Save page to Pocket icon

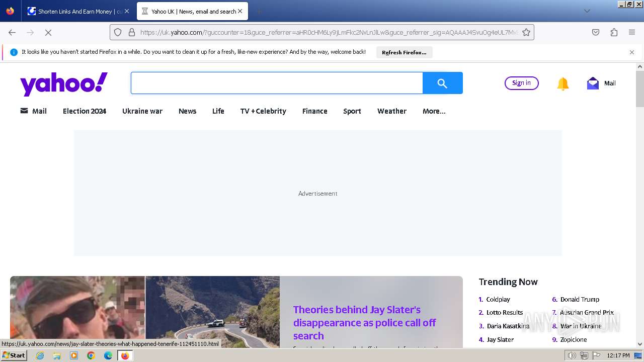596,32
